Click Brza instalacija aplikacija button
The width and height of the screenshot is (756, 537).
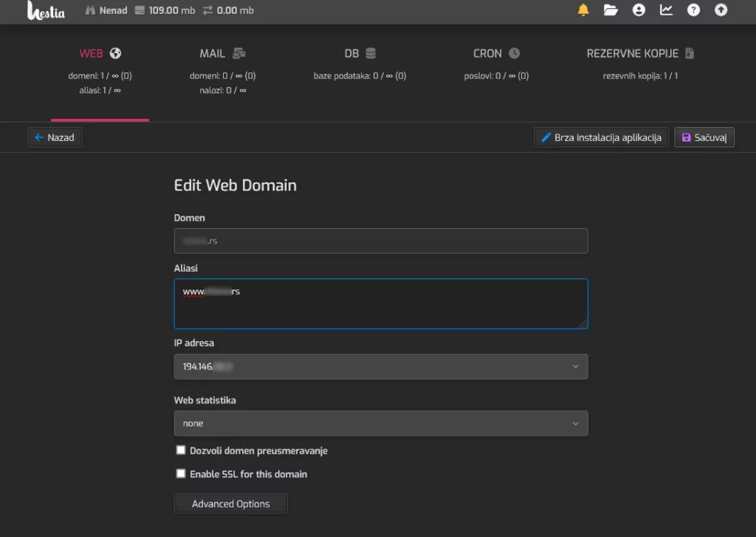(601, 137)
